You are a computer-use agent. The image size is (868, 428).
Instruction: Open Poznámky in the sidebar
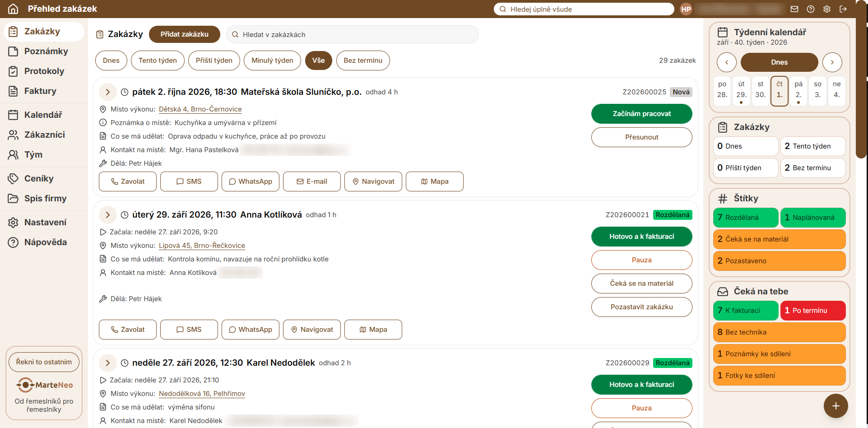coord(44,51)
